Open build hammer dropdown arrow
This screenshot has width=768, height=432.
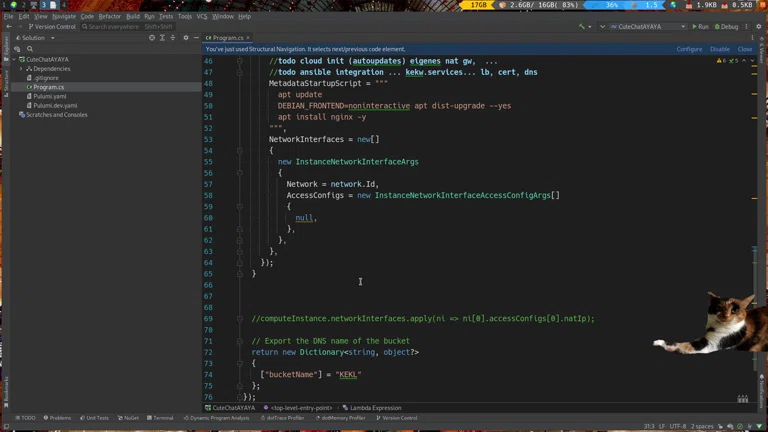pyautogui.click(x=590, y=26)
